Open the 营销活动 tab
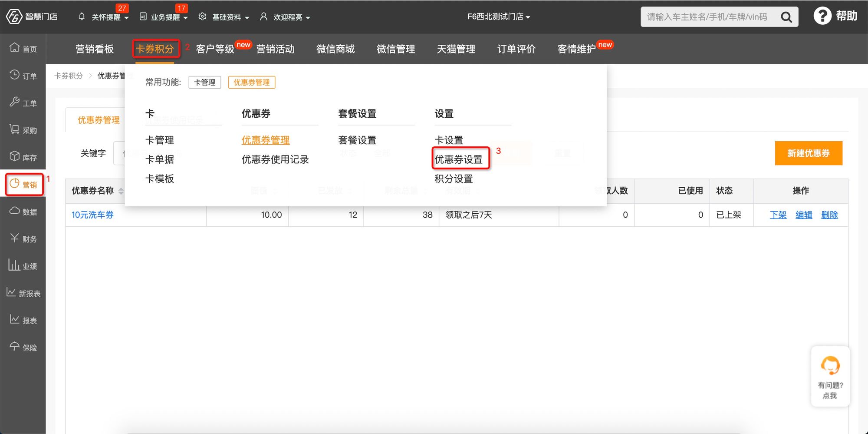This screenshot has height=434, width=868. coord(275,49)
